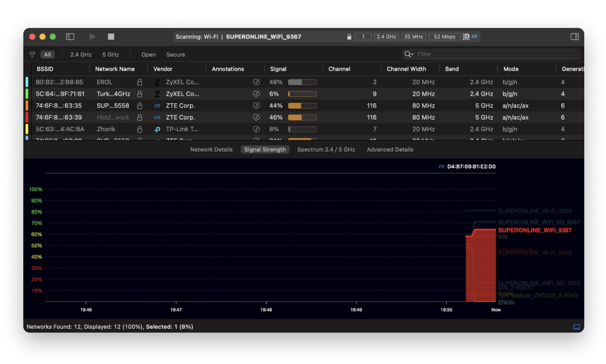Stop scanning with the stop button
The image size is (606, 364).
click(111, 36)
